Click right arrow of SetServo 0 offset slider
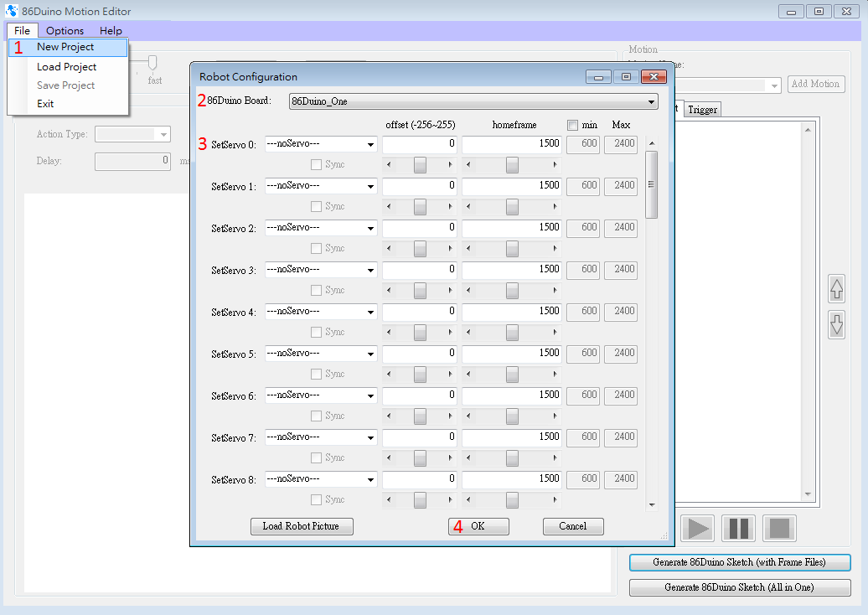Screen dimensions: 868x615 [450, 164]
